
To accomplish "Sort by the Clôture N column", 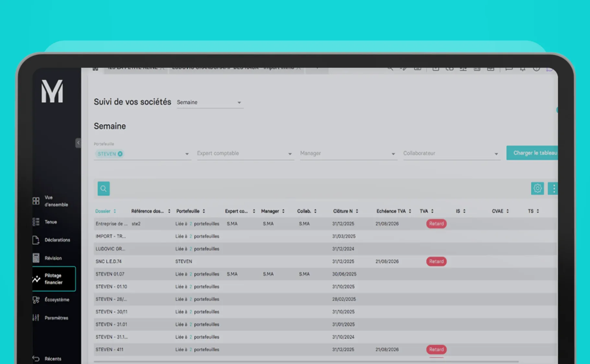I will [346, 211].
